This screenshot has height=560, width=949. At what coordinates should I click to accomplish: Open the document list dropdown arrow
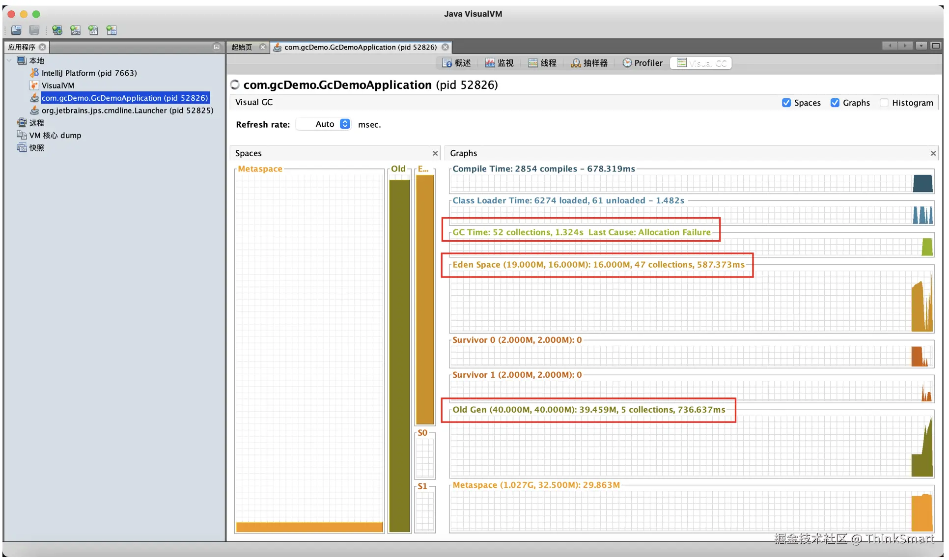click(921, 46)
